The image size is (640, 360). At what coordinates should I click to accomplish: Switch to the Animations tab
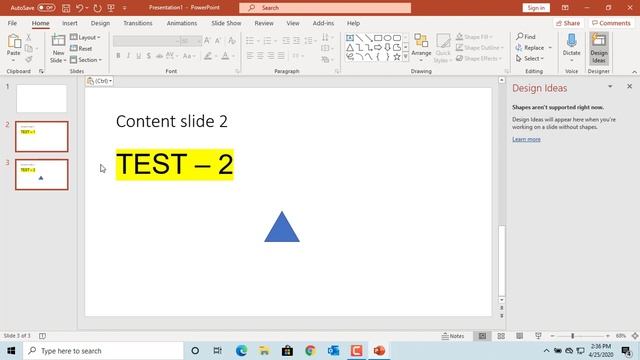[x=182, y=23]
